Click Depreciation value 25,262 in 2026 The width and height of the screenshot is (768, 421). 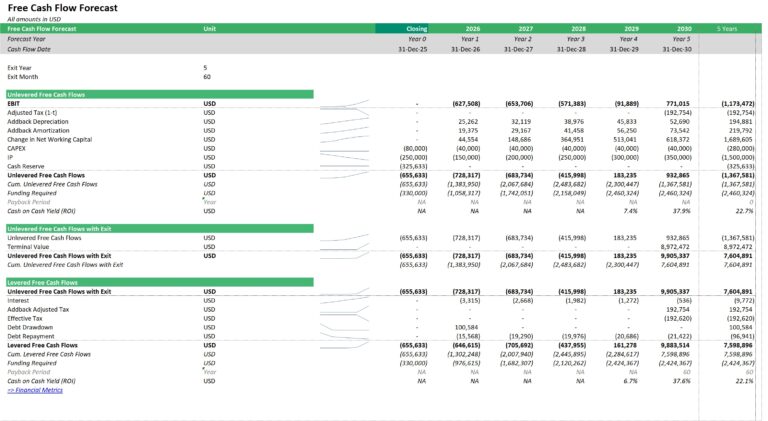[x=469, y=121]
